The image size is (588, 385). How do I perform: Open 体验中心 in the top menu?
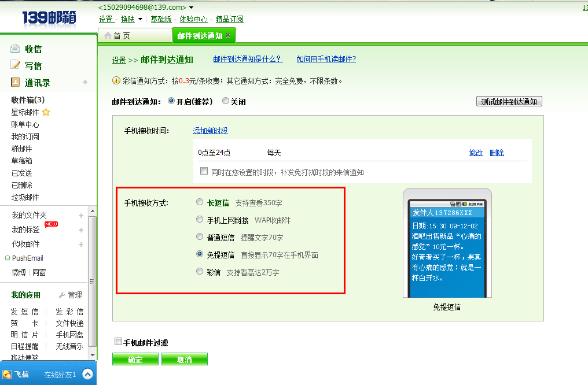pos(194,19)
